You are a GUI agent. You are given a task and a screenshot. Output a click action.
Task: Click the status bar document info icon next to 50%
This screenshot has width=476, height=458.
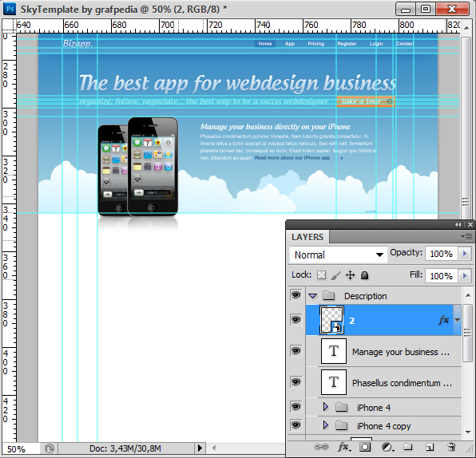click(x=50, y=448)
